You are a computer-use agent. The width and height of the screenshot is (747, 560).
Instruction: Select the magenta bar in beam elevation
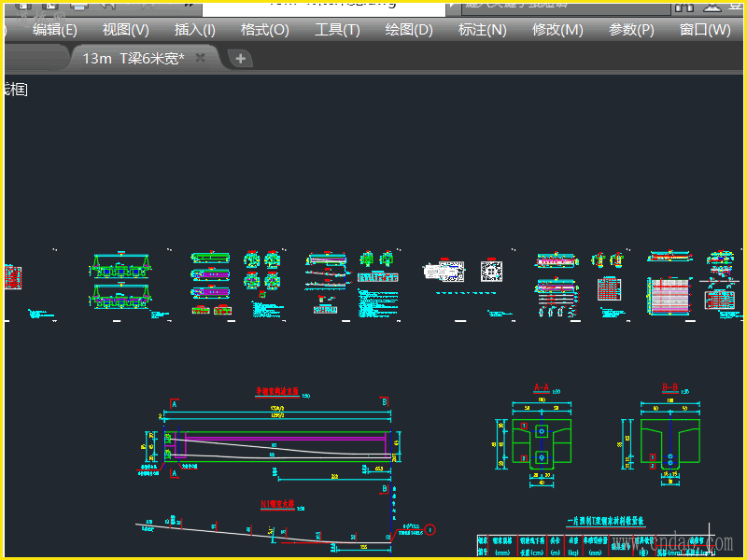click(285, 439)
